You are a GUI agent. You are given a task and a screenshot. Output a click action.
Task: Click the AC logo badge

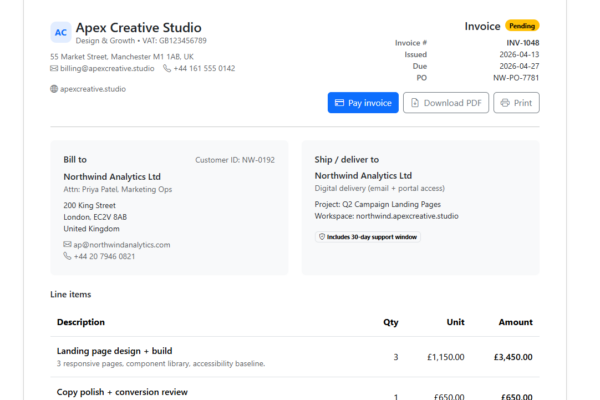[60, 32]
